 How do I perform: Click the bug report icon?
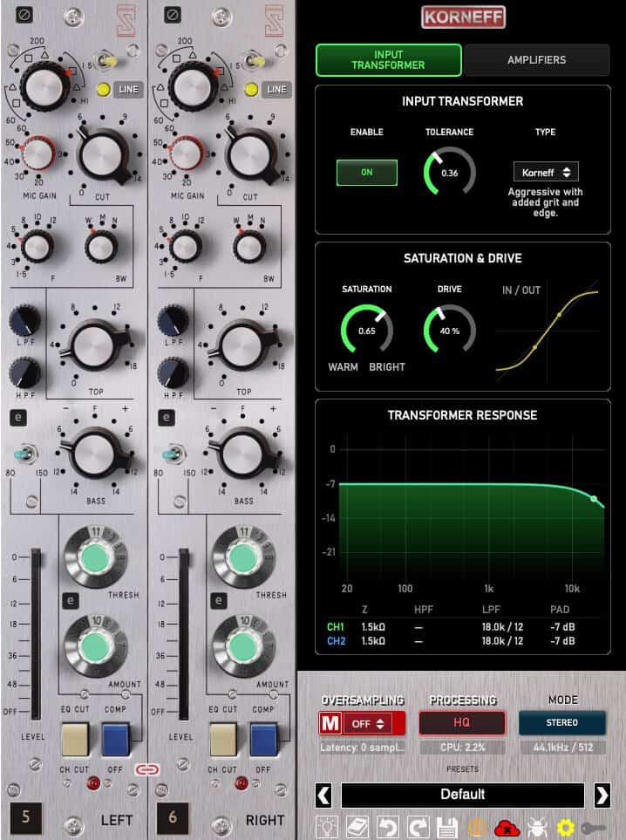pyautogui.click(x=536, y=828)
